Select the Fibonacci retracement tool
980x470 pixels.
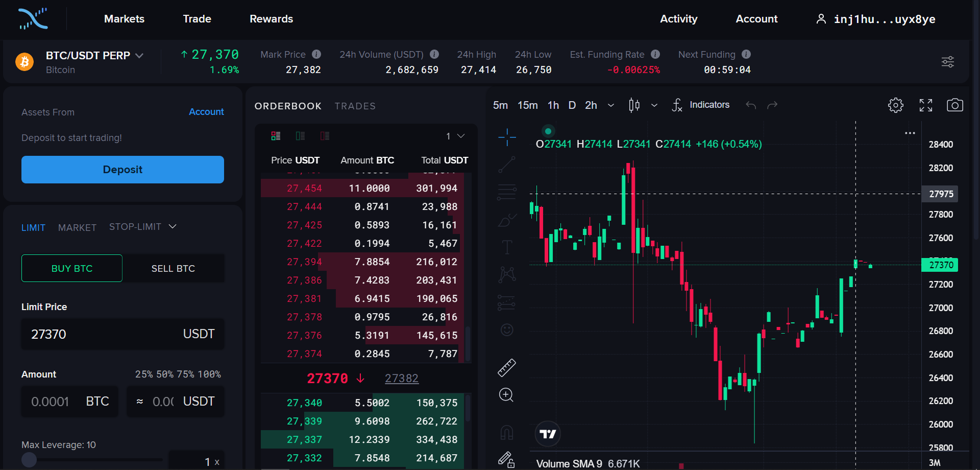(507, 192)
